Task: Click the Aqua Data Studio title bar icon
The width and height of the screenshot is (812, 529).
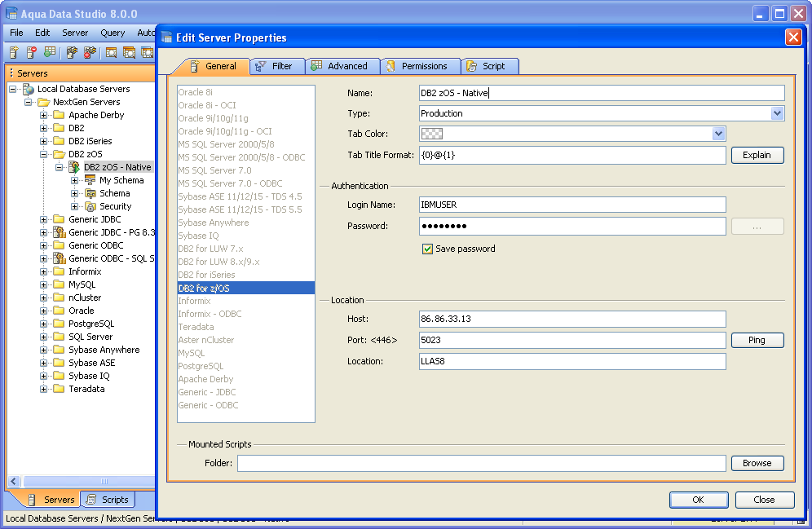Action: (11, 13)
